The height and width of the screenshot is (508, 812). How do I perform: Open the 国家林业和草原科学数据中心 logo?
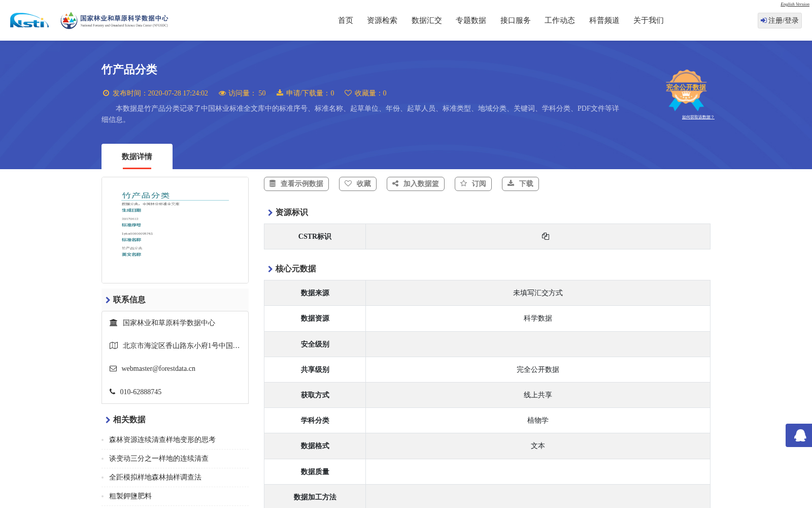[x=114, y=20]
